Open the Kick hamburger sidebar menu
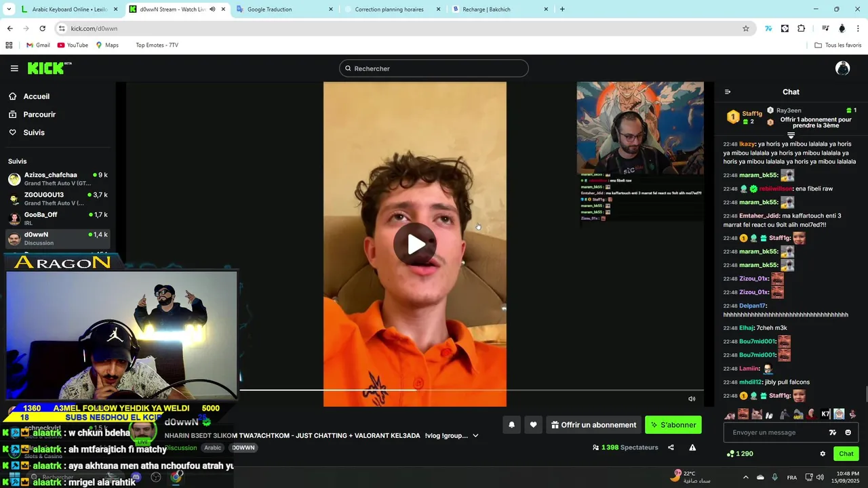 click(x=14, y=68)
